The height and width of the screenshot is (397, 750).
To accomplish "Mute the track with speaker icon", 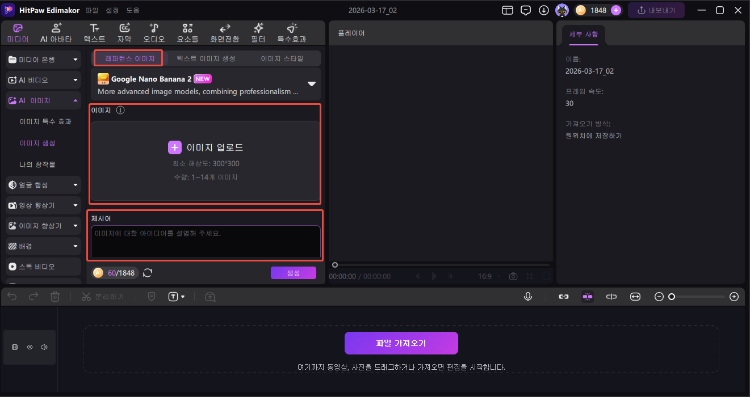I will 44,347.
